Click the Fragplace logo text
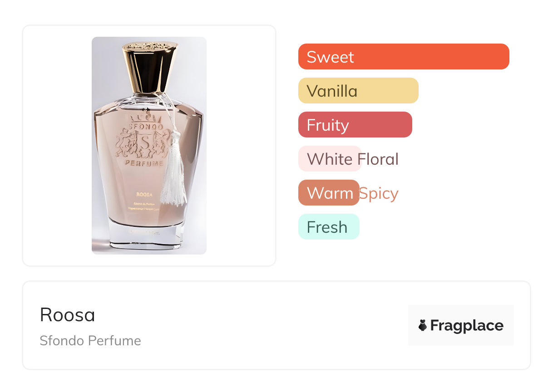This screenshot has height=392, width=553. coord(466,325)
